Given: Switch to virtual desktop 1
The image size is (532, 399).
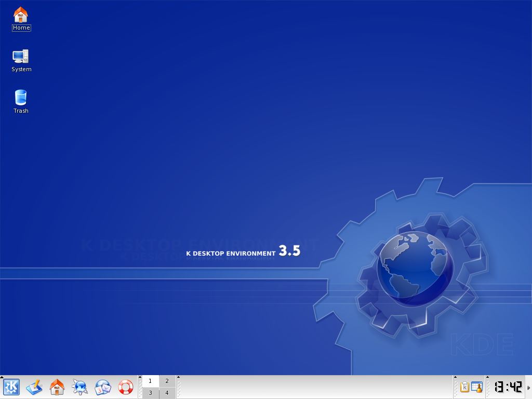Looking at the screenshot, I should click(150, 381).
